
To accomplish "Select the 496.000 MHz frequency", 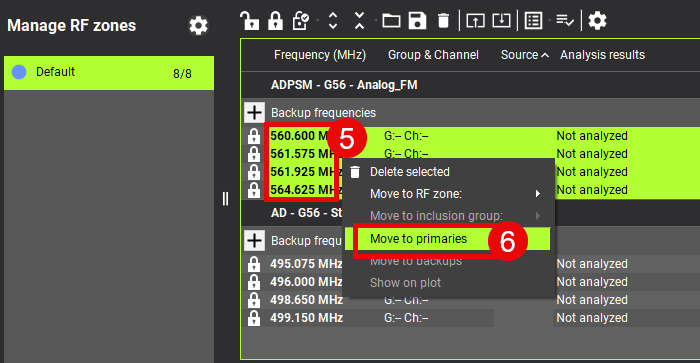I will [306, 282].
